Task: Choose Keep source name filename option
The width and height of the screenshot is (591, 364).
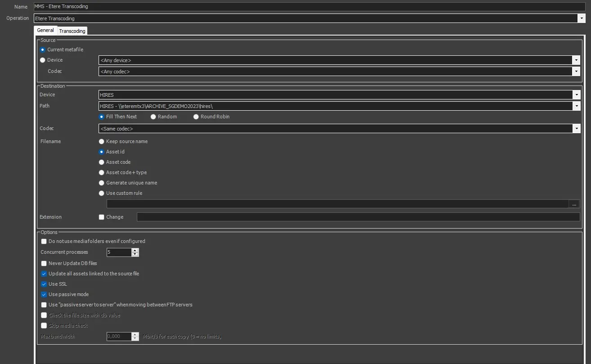Action: (102, 142)
